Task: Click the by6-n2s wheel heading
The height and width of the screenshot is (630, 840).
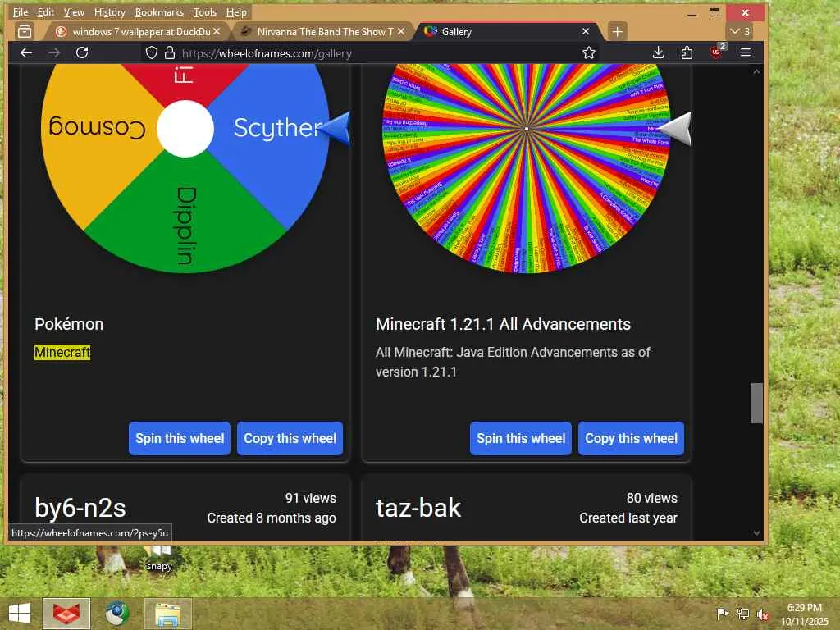Action: click(x=80, y=508)
